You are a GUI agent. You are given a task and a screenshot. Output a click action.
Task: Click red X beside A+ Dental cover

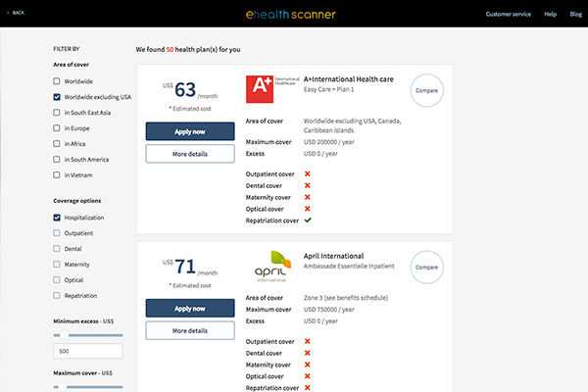[x=307, y=185]
